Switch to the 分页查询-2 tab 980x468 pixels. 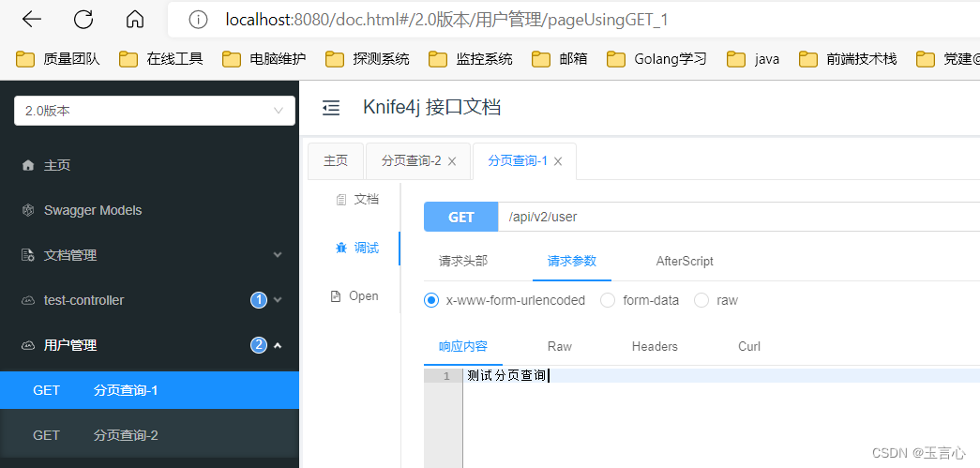[412, 161]
